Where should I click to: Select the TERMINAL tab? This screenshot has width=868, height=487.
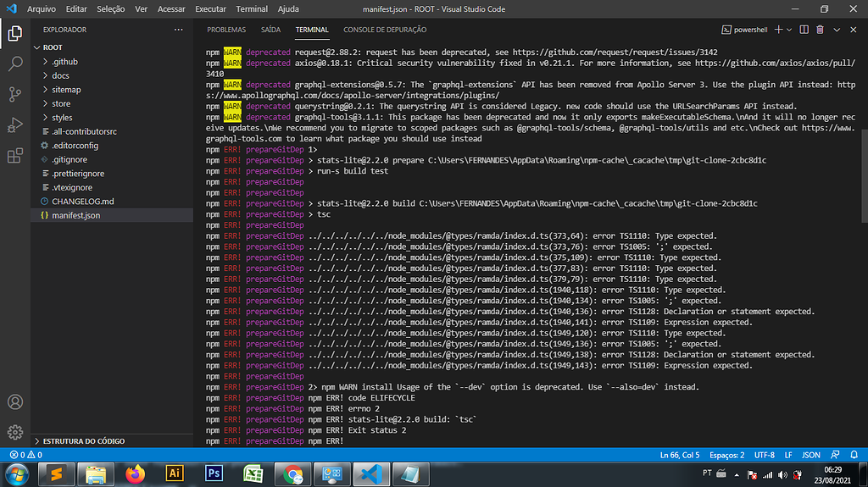point(312,30)
